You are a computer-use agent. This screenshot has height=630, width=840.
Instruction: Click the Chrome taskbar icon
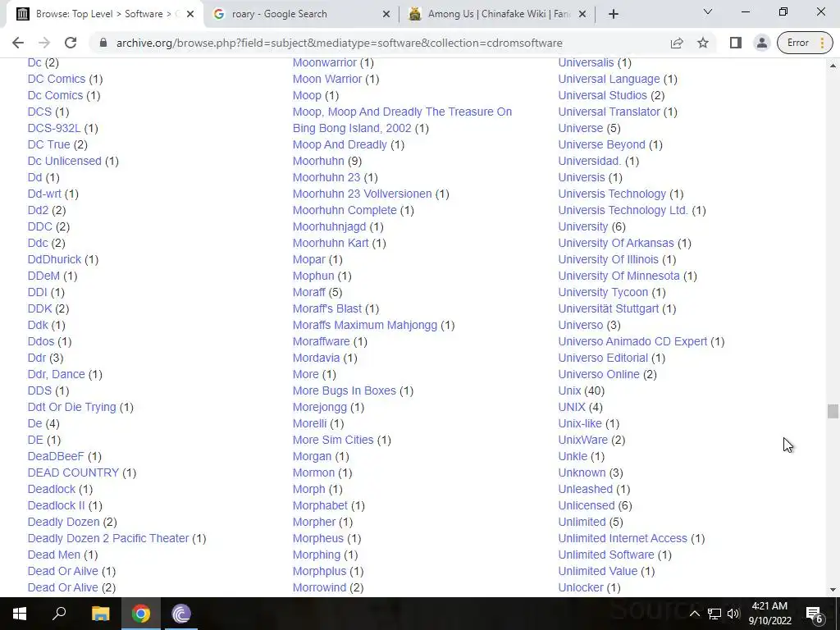click(x=141, y=614)
